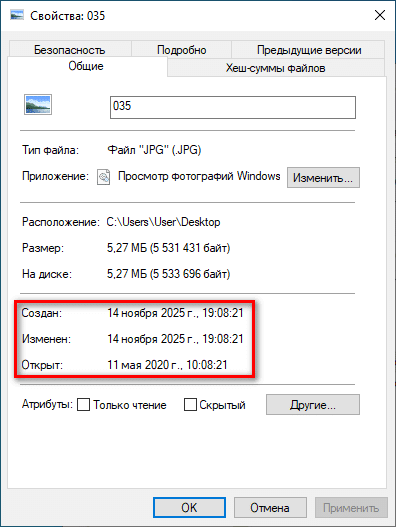Click the JPG file thumbnail icon
The image size is (396, 527).
38,105
